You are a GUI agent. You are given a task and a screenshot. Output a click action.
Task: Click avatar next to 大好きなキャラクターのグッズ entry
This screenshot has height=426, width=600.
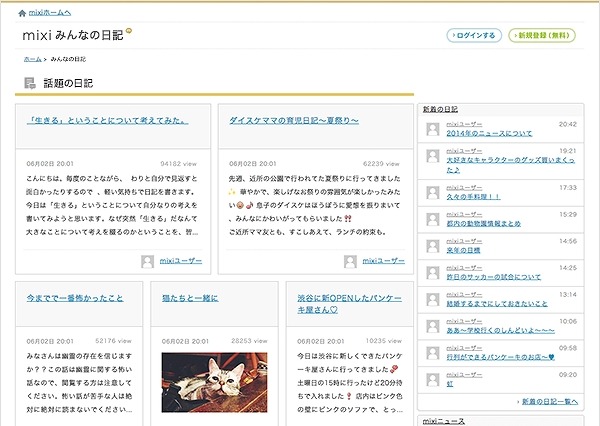pyautogui.click(x=433, y=156)
